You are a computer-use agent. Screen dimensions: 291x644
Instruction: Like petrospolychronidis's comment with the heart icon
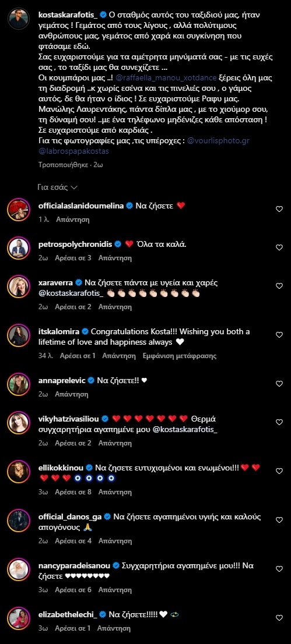point(279,247)
